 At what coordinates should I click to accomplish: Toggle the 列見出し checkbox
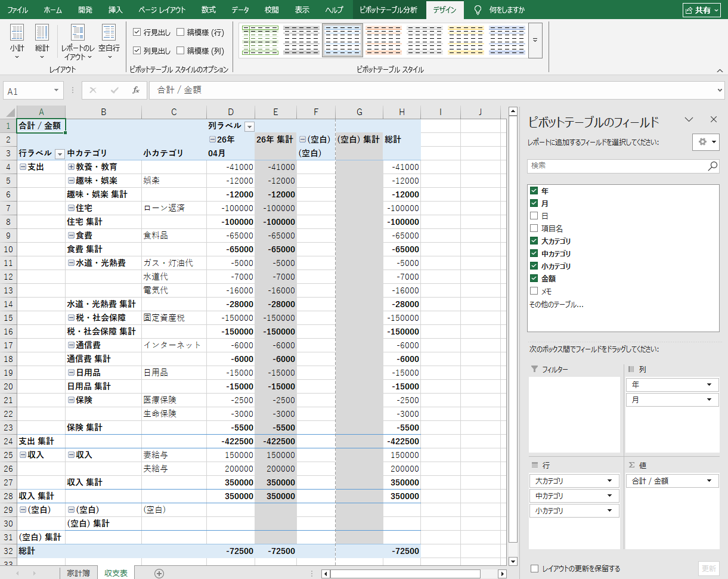click(x=137, y=51)
